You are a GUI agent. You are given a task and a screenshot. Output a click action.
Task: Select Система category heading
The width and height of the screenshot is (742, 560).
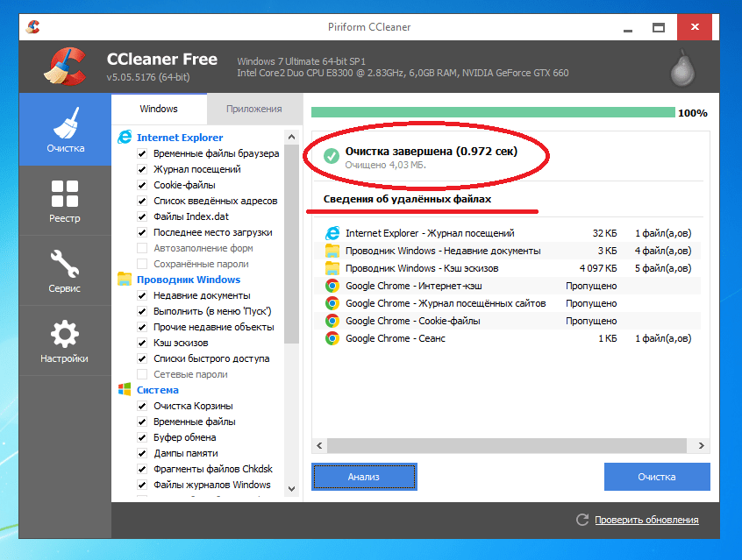pyautogui.click(x=158, y=390)
